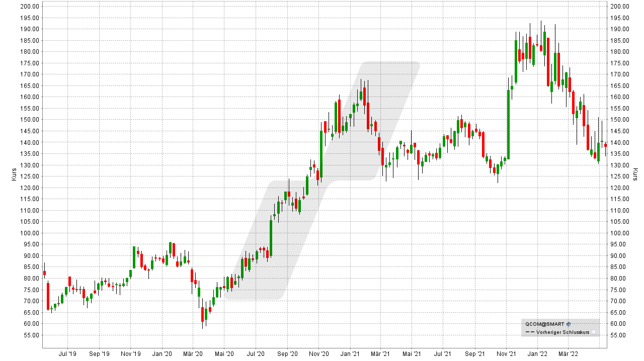Click the Jan '21 date label

[350, 354]
